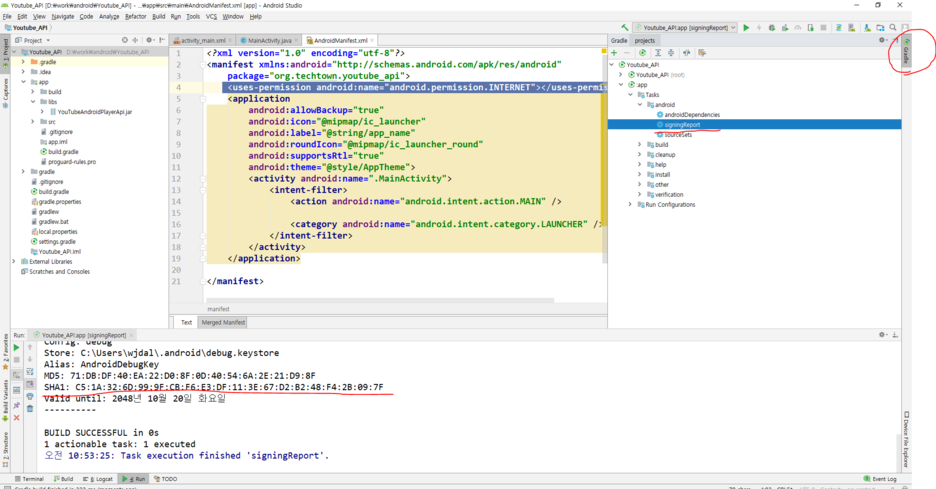Select settings.gradle file

(x=53, y=242)
